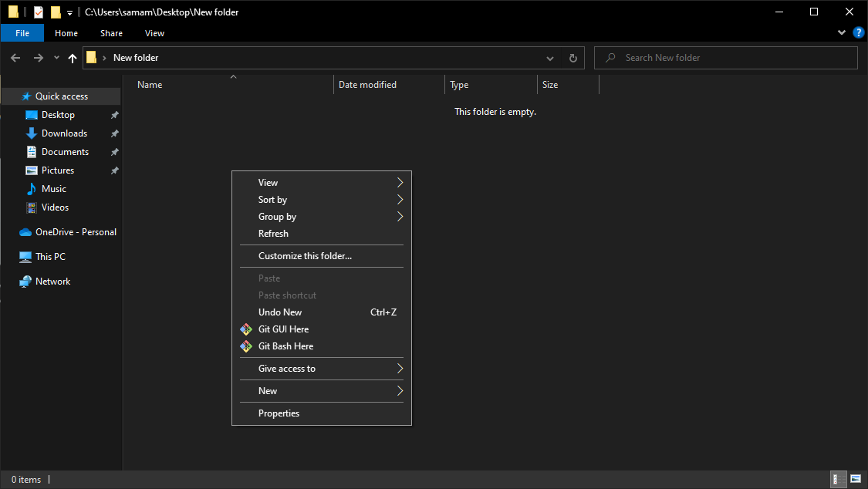
Task: Expand the address bar history dropdown
Action: 549,58
